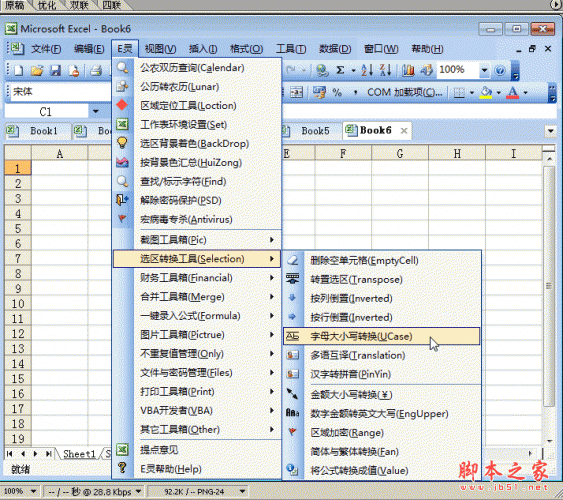Click 金额大小写转换(¥) item
The image size is (563, 500).
382,395
